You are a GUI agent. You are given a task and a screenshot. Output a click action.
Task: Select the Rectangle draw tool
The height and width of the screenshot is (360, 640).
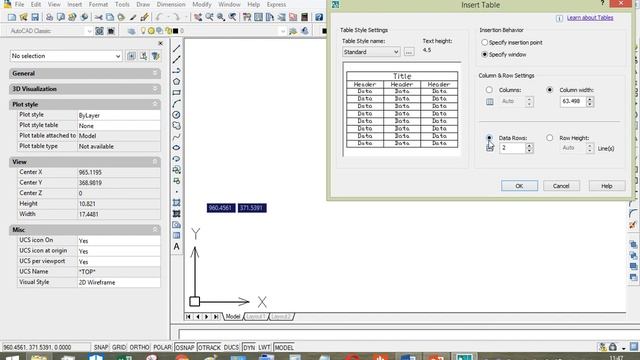[176, 93]
